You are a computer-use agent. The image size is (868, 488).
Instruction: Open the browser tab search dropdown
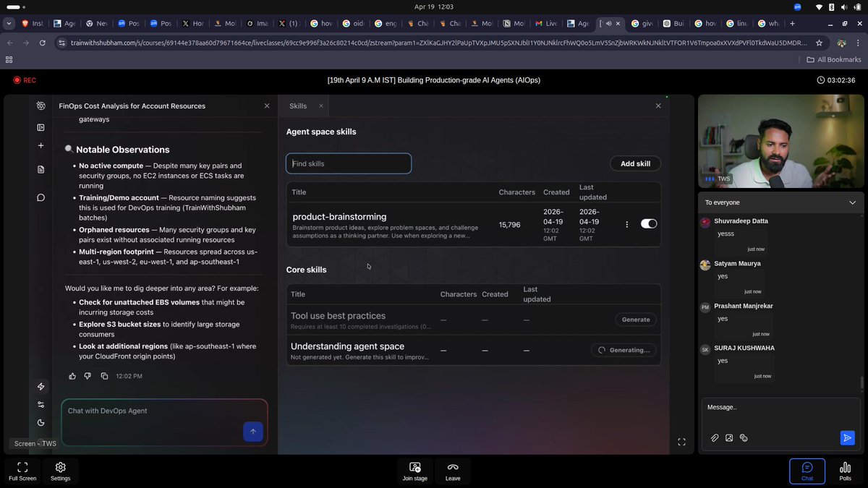(x=9, y=23)
